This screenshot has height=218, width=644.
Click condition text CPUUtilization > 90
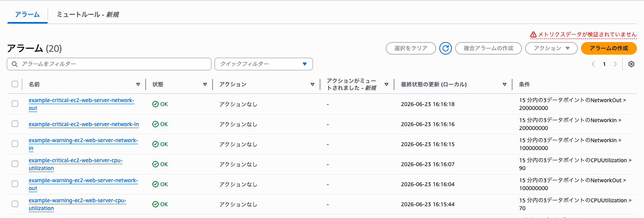coord(575,164)
